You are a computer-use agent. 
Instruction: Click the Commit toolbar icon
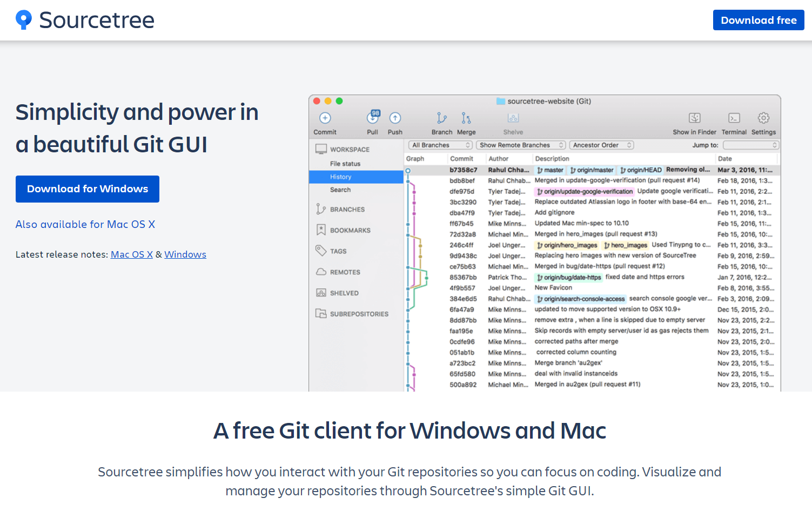[x=325, y=118]
